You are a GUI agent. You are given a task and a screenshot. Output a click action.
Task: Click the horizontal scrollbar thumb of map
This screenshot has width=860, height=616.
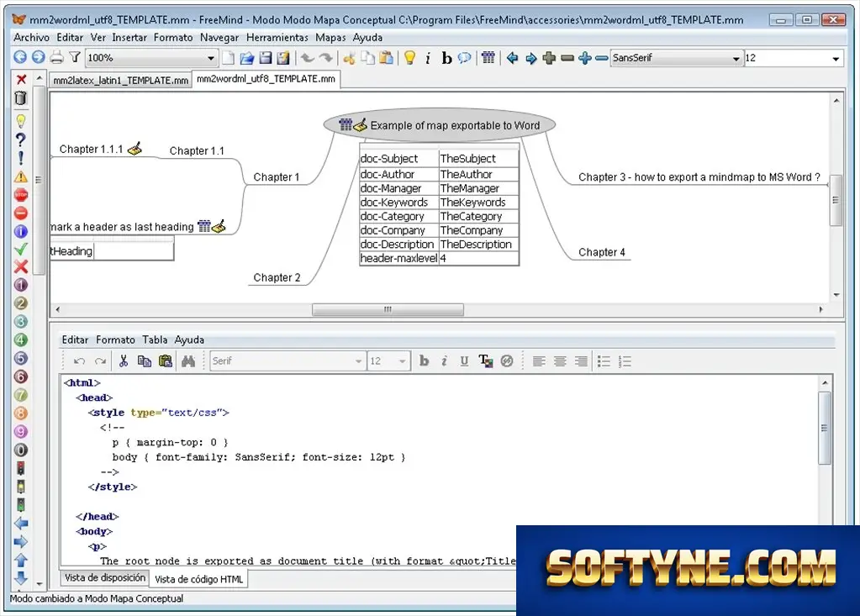388,309
